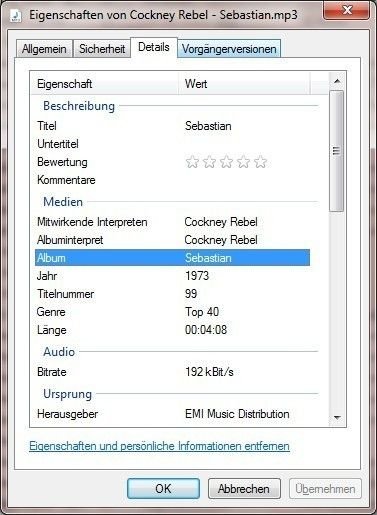This screenshot has width=377, height=515.
Task: Edit the Jahr value 1973
Action: [x=197, y=276]
